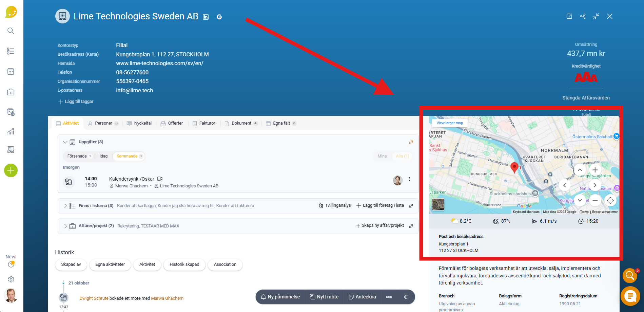Image resolution: width=644 pixels, height=312 pixels.
Task: Open Affärer/projekt in expanded view
Action: pyautogui.click(x=411, y=226)
